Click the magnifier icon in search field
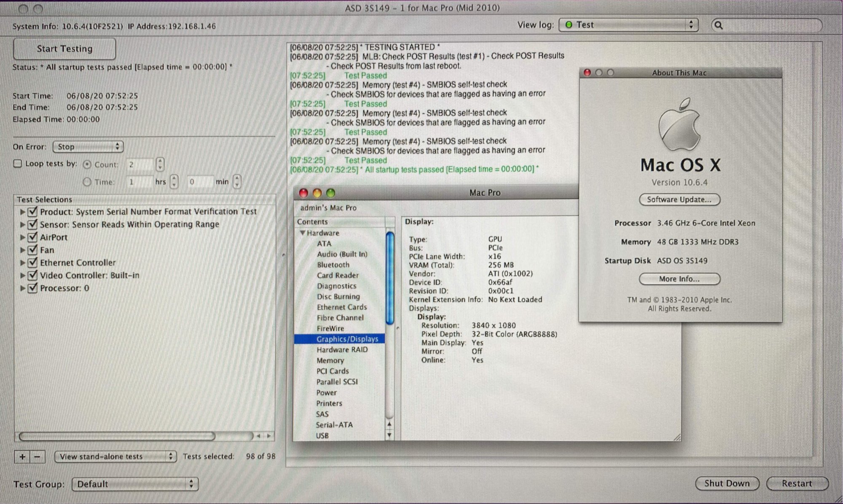 pyautogui.click(x=719, y=25)
